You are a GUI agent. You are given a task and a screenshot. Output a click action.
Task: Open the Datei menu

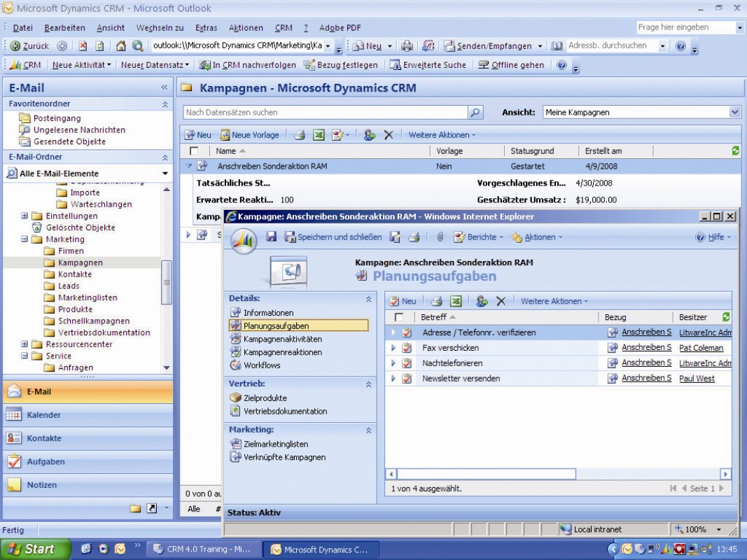pos(22,27)
